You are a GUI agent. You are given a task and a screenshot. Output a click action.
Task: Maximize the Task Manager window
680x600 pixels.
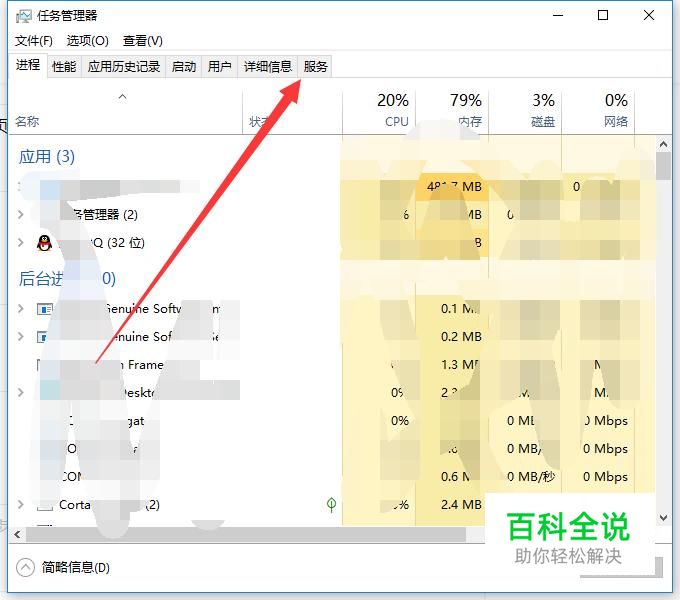[x=603, y=16]
